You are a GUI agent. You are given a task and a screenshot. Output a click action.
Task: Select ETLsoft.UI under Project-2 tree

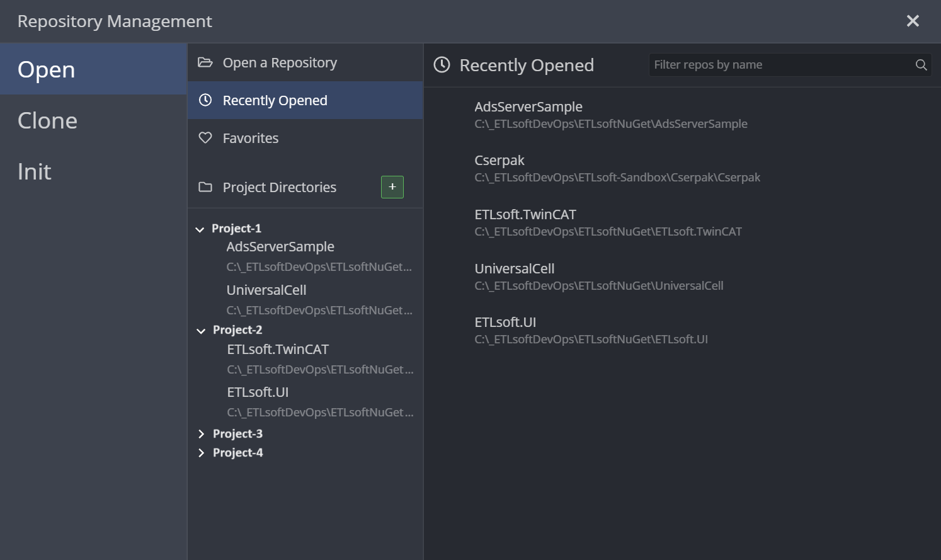click(258, 392)
